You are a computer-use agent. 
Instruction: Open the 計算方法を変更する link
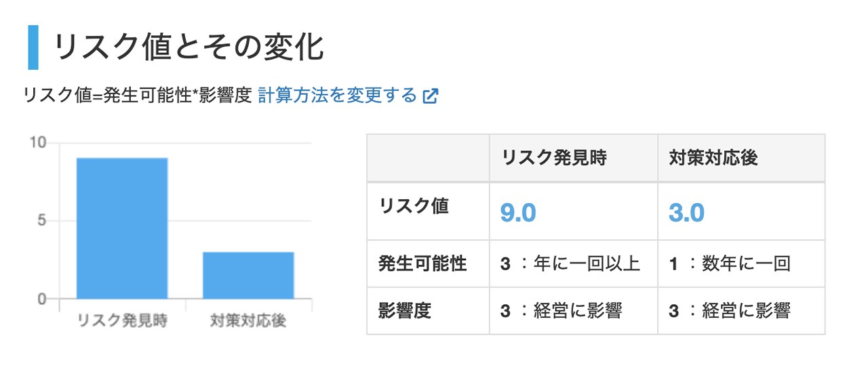337,96
